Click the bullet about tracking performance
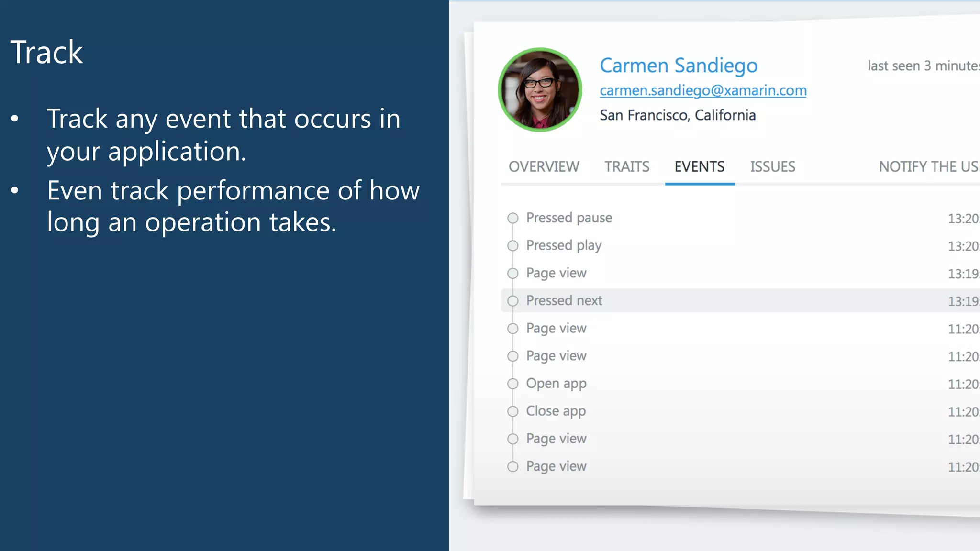980x551 pixels. [x=233, y=206]
